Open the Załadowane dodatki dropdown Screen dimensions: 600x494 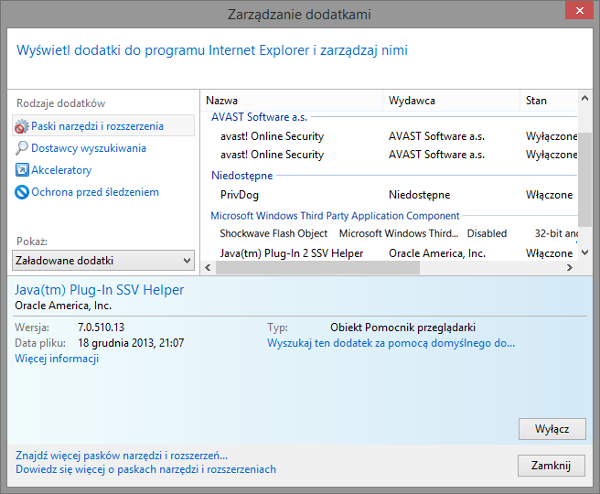pyautogui.click(x=103, y=261)
